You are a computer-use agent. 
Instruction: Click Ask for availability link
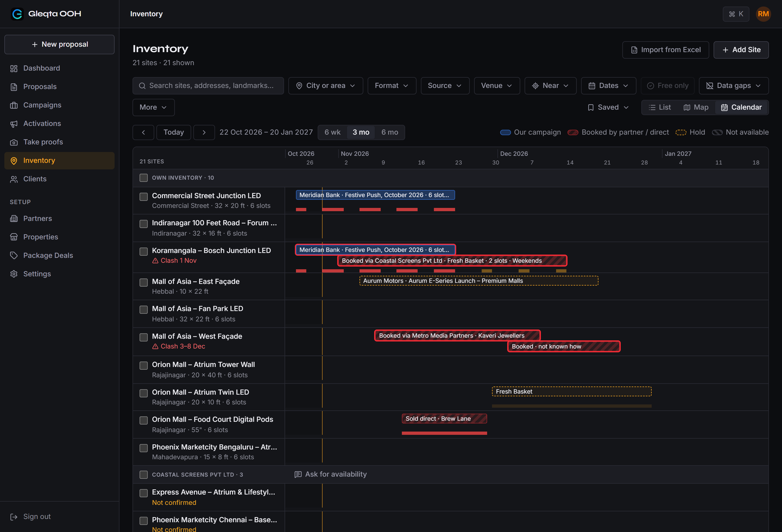[x=330, y=474]
